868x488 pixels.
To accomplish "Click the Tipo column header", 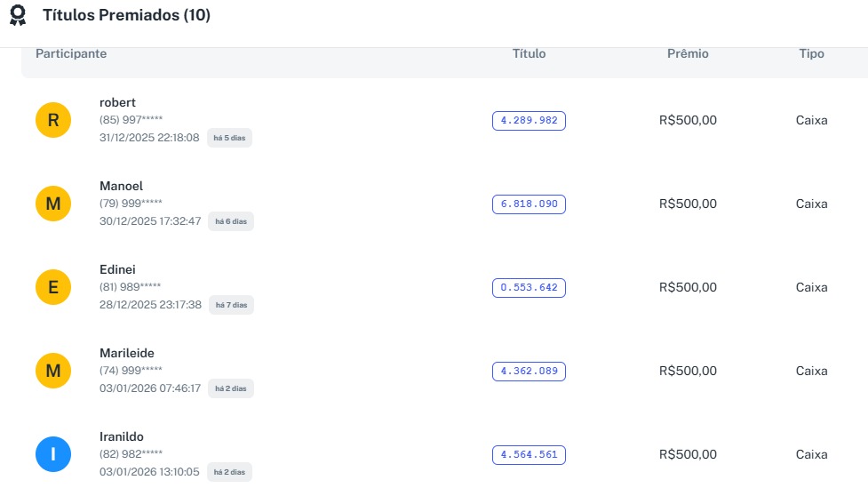I will click(x=811, y=54).
